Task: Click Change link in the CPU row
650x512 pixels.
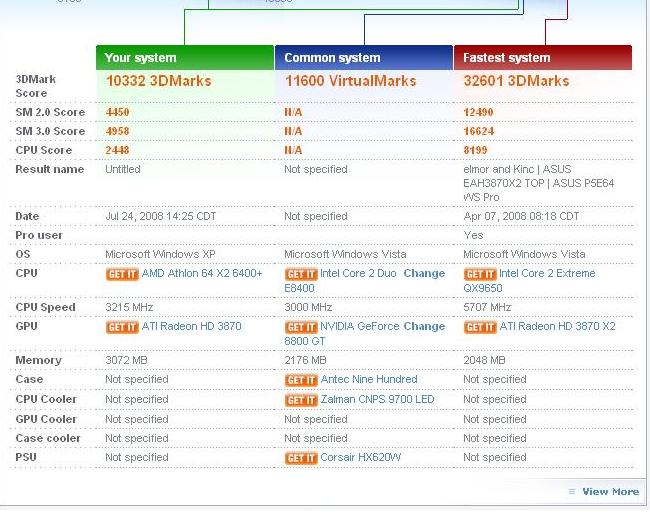Action: [x=424, y=274]
